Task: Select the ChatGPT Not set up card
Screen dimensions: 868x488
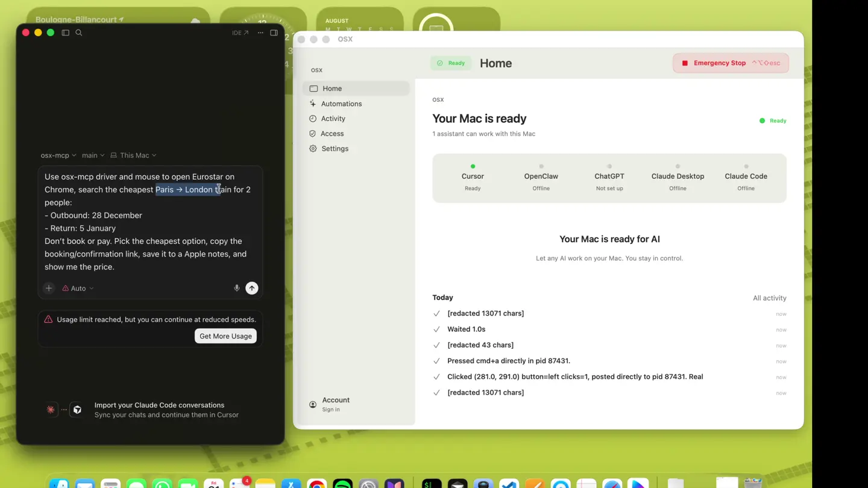Action: (x=609, y=178)
